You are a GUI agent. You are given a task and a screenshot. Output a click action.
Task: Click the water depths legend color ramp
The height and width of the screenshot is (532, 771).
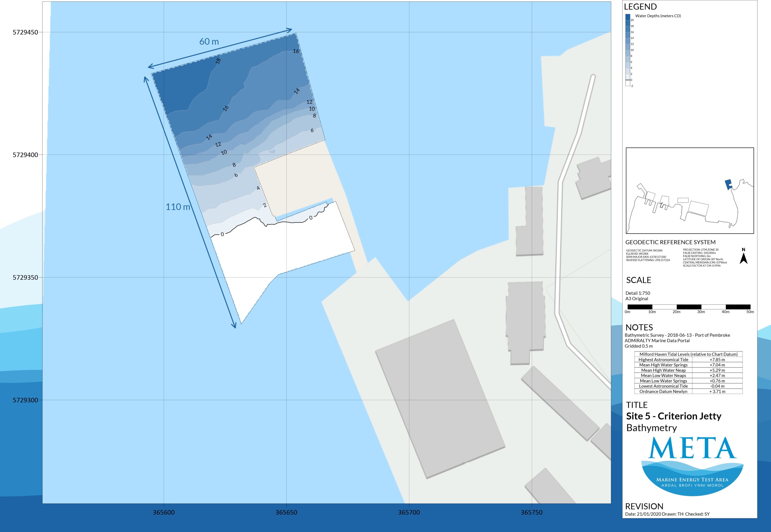628,50
